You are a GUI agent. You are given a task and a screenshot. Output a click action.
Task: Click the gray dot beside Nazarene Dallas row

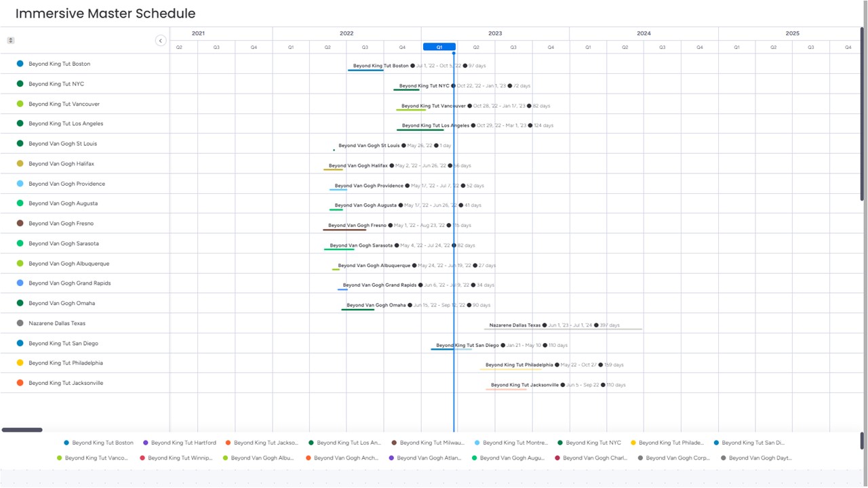pos(20,323)
